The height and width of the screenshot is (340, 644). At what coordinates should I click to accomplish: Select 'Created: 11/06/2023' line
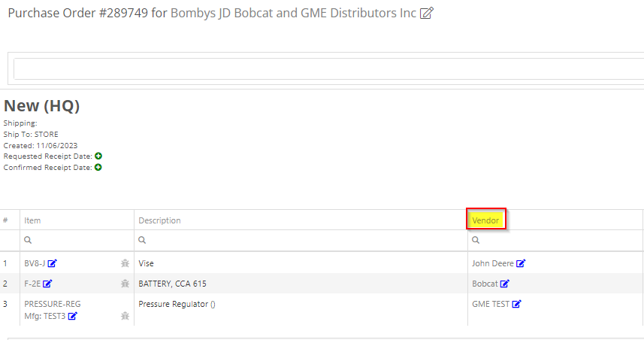coord(41,145)
